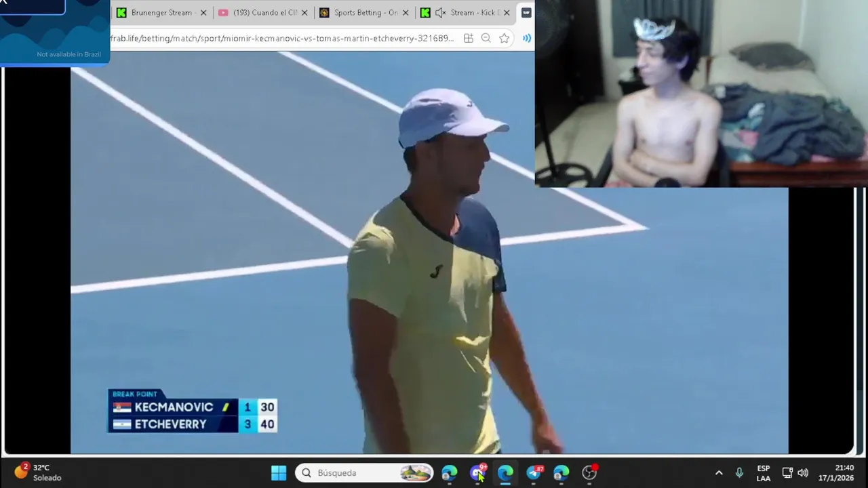This screenshot has width=868, height=488.
Task: Open Discord-style app with 9+ badge
Action: point(478,473)
